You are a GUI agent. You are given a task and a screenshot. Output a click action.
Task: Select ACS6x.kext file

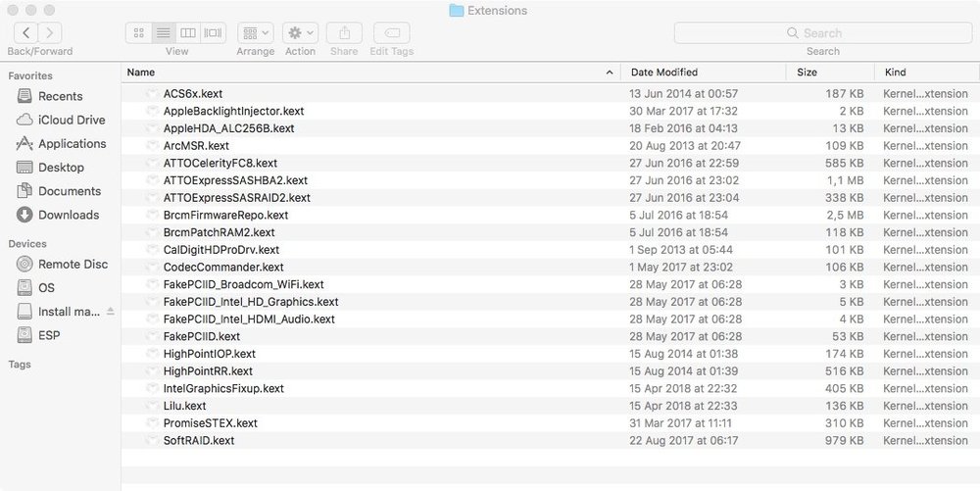192,94
